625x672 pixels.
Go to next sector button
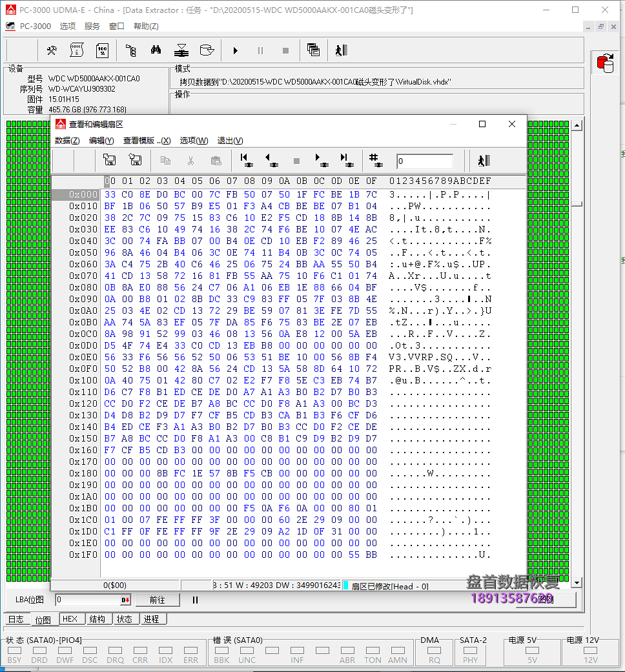coord(322,160)
